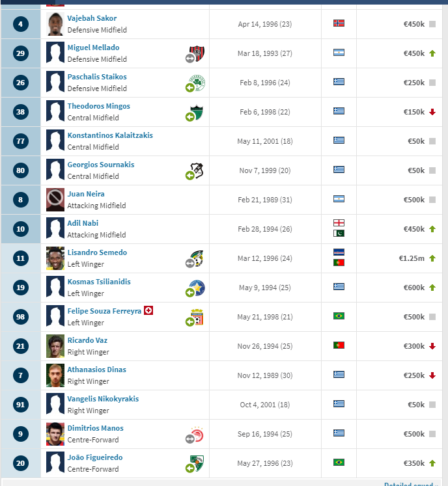
Task: Open Konstantinos Kalaitzakis' profile
Action: pos(110,135)
